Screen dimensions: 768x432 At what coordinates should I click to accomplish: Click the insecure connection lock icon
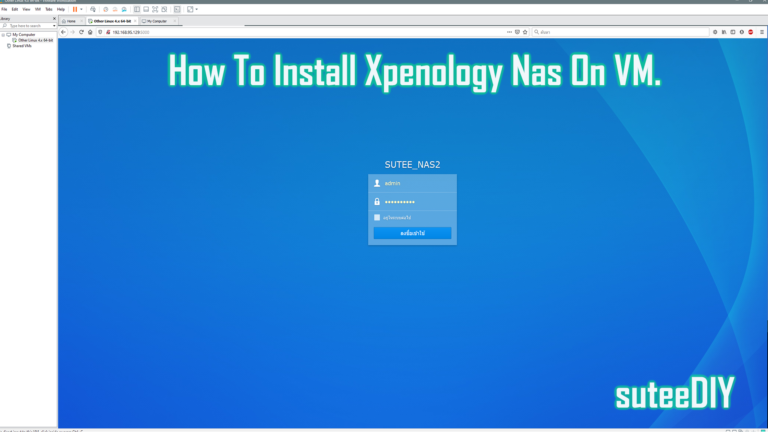[108, 32]
